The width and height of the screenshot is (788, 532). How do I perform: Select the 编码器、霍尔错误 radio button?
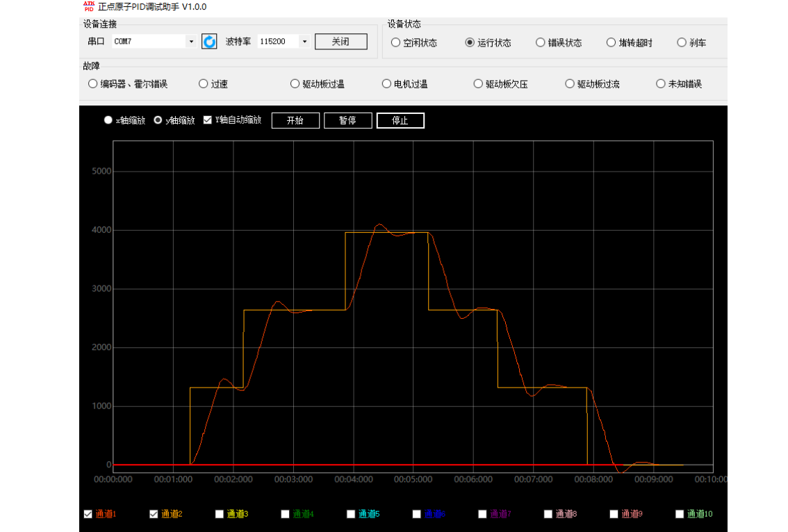click(92, 84)
